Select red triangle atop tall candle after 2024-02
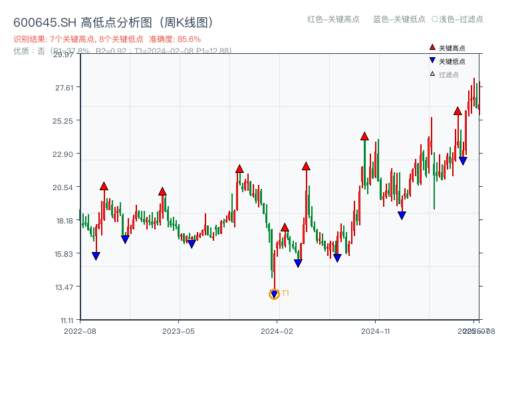Screen dimensions: 532x399 (306, 166)
